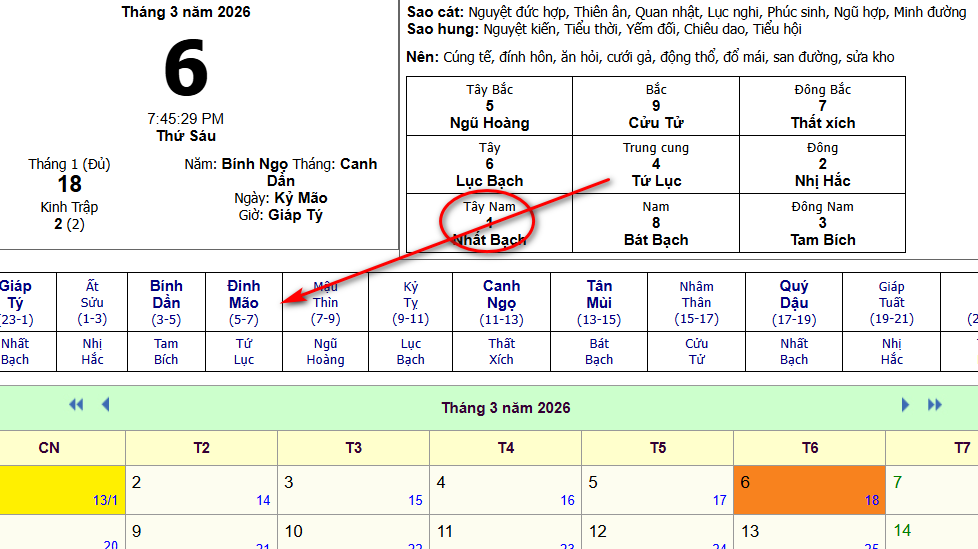The height and width of the screenshot is (549, 978).
Task: Click the Tháng 3 năm 2026 calendar title
Action: 506,408
